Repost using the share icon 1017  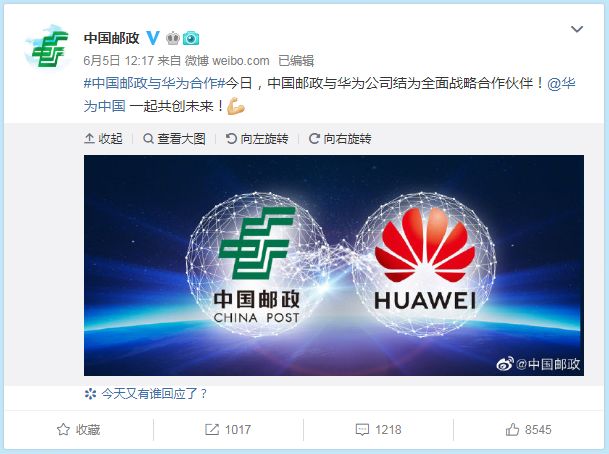(228, 430)
